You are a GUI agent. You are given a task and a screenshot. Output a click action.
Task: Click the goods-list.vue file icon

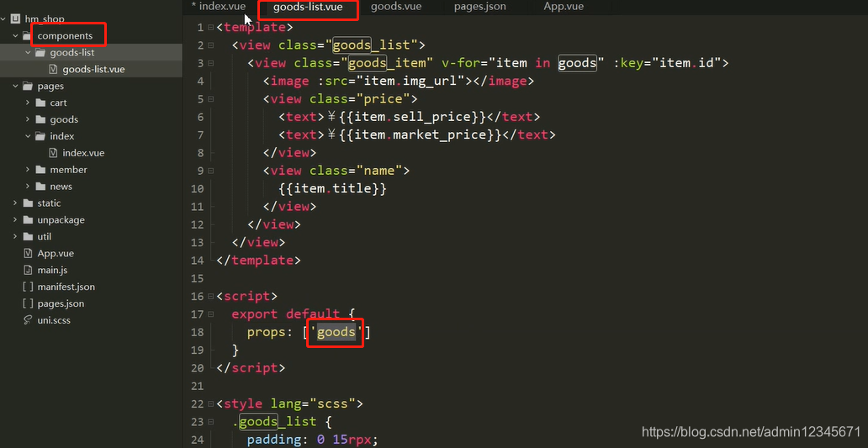coord(53,69)
